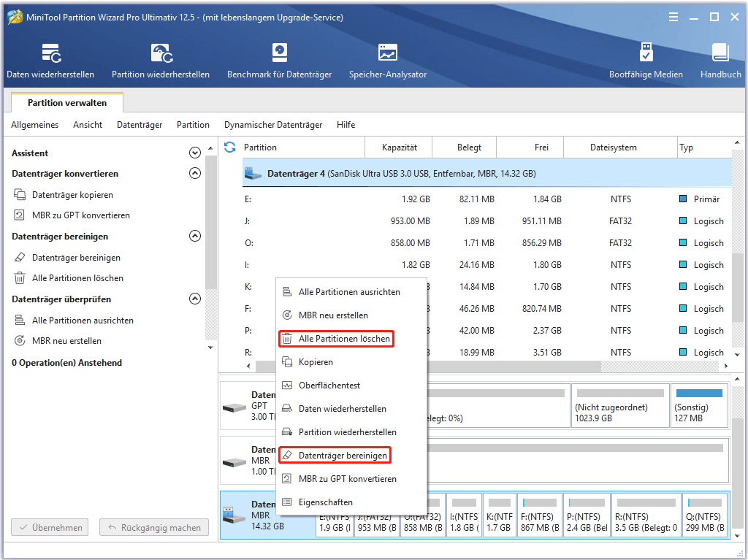Click Datenträger kopieren icon in sidebar
This screenshot has height=560, width=748.
[20, 195]
